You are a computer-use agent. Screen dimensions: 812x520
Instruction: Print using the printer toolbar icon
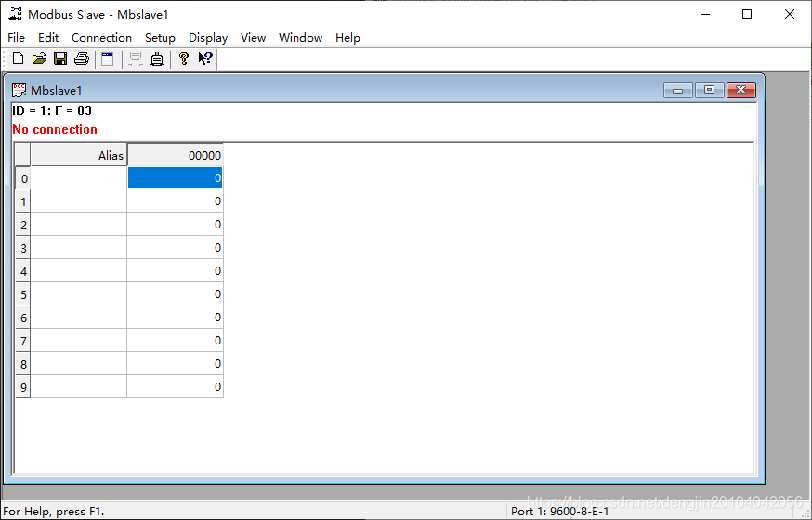tap(82, 58)
